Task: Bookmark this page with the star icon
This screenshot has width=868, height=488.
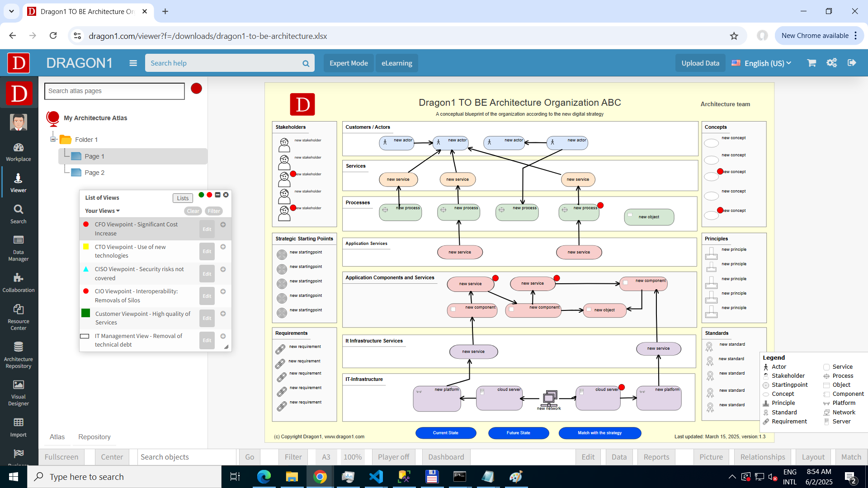Action: click(x=734, y=36)
